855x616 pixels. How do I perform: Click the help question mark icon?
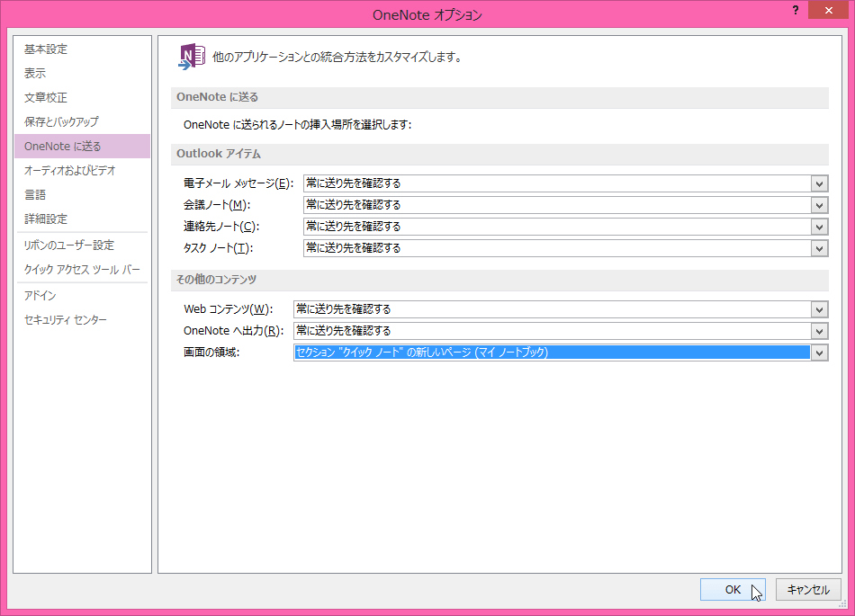(796, 11)
